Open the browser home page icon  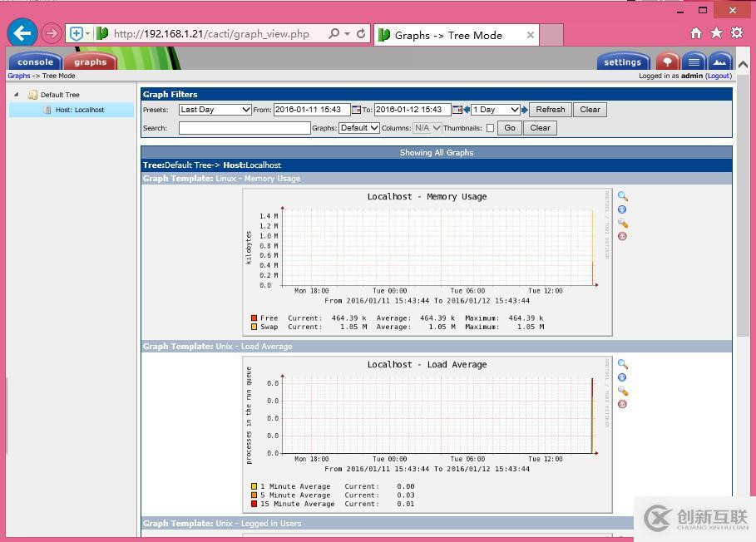click(696, 32)
